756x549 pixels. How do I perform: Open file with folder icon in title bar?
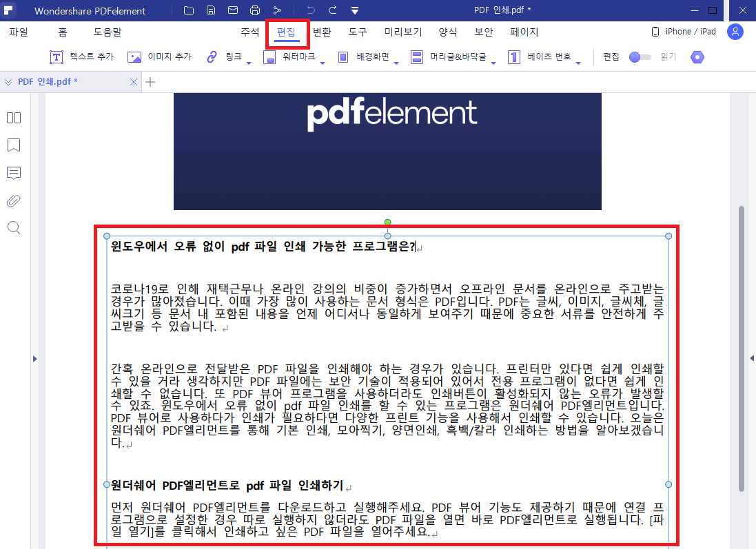click(189, 10)
